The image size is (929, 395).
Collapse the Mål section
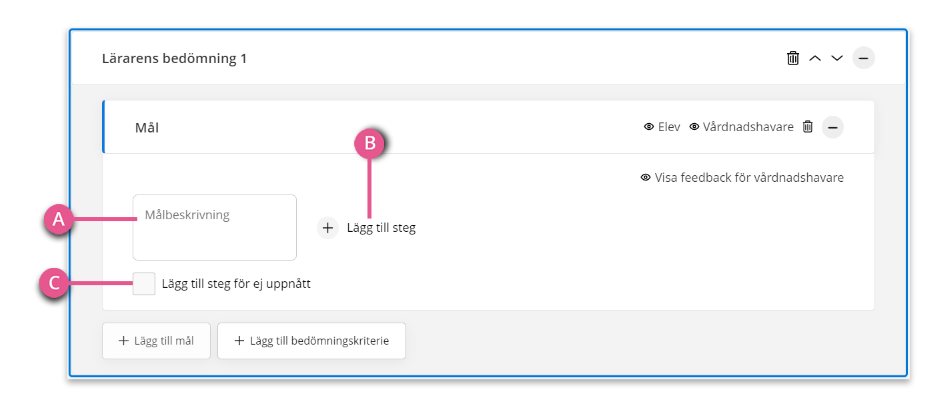pos(832,127)
